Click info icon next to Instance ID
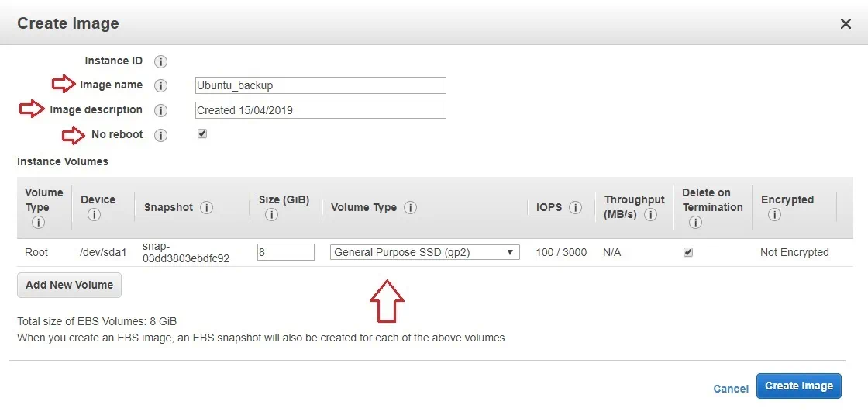This screenshot has height=412, width=868. pyautogui.click(x=160, y=61)
